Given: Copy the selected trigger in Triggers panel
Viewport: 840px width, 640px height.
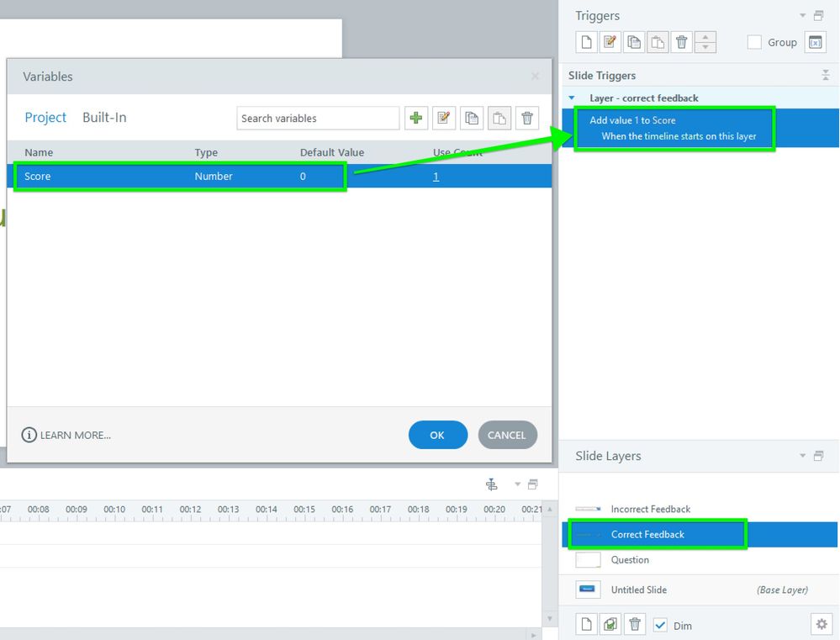Looking at the screenshot, I should [x=634, y=42].
